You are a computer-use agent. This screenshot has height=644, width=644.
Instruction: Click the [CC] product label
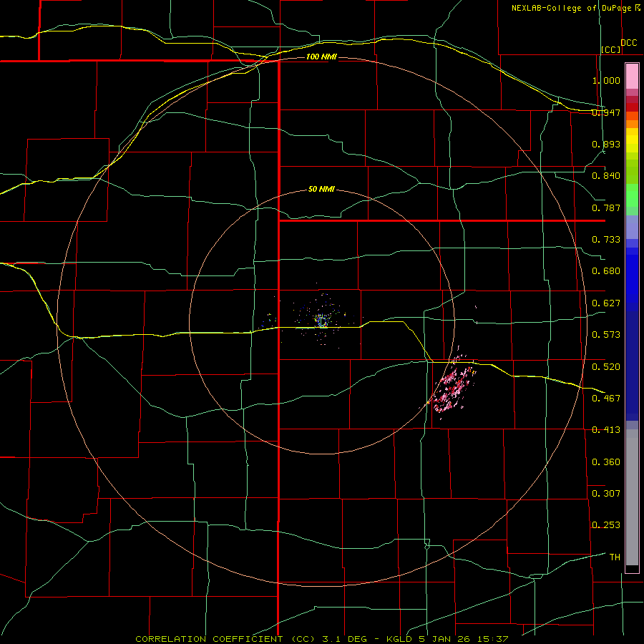click(x=611, y=49)
